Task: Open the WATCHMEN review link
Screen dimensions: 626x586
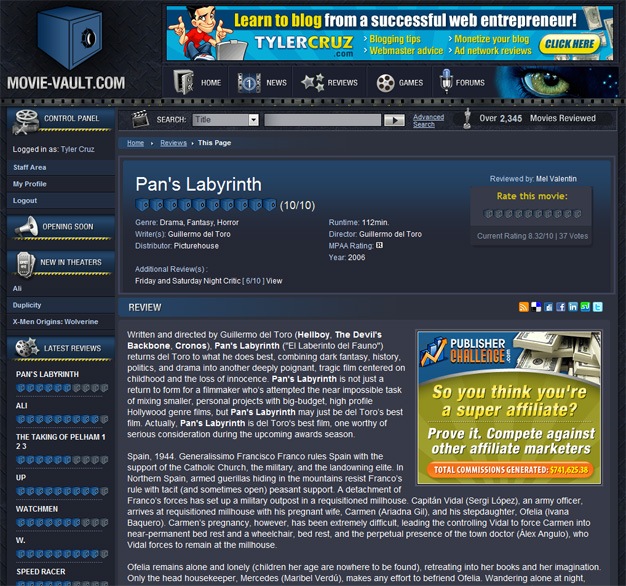Action: click(37, 509)
